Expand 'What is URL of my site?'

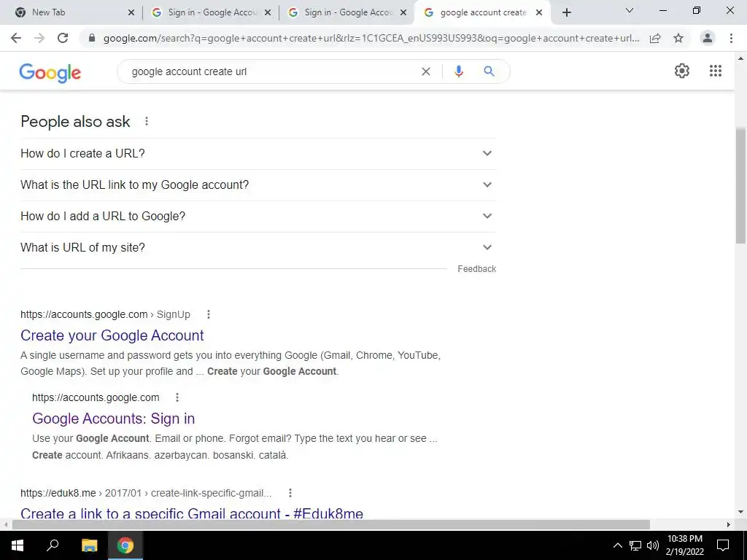[x=258, y=248]
